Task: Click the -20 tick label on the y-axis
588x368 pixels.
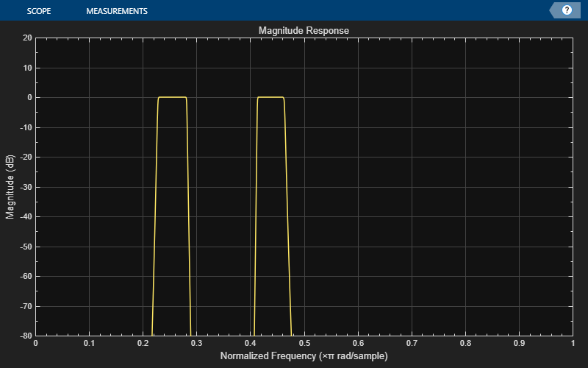Action: 24,157
